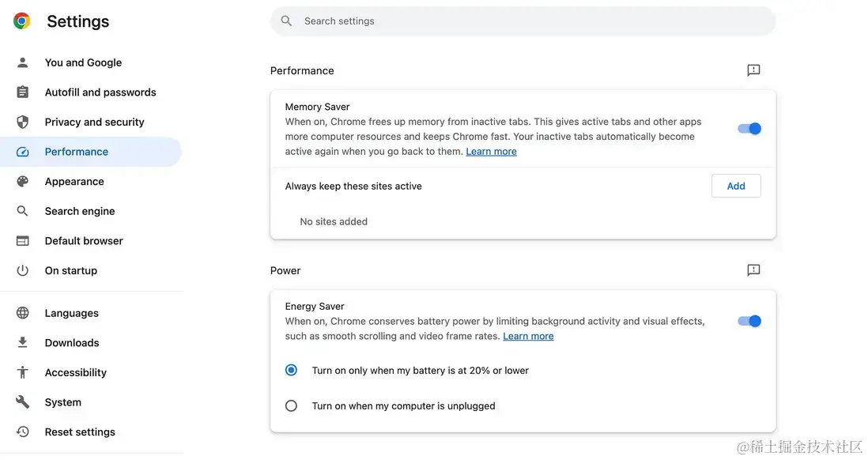Click the System wrench icon
The width and height of the screenshot is (868, 460).
[x=22, y=402]
